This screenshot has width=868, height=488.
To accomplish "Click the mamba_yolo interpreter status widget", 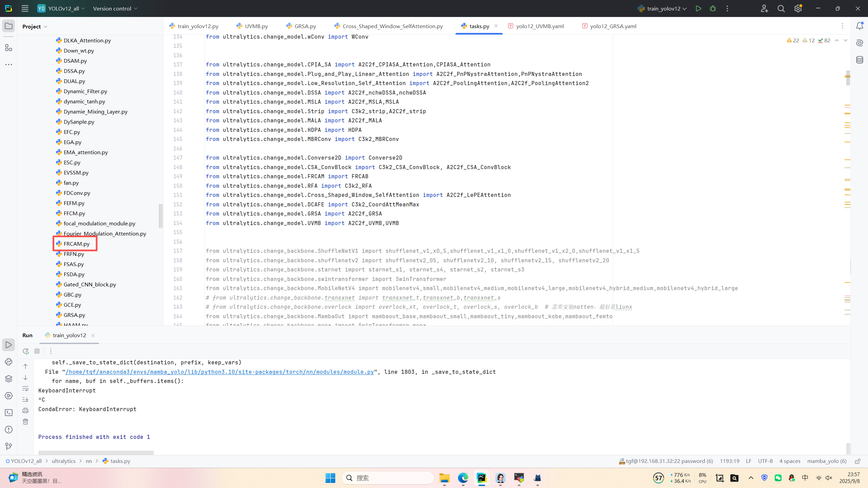I will point(827,461).
